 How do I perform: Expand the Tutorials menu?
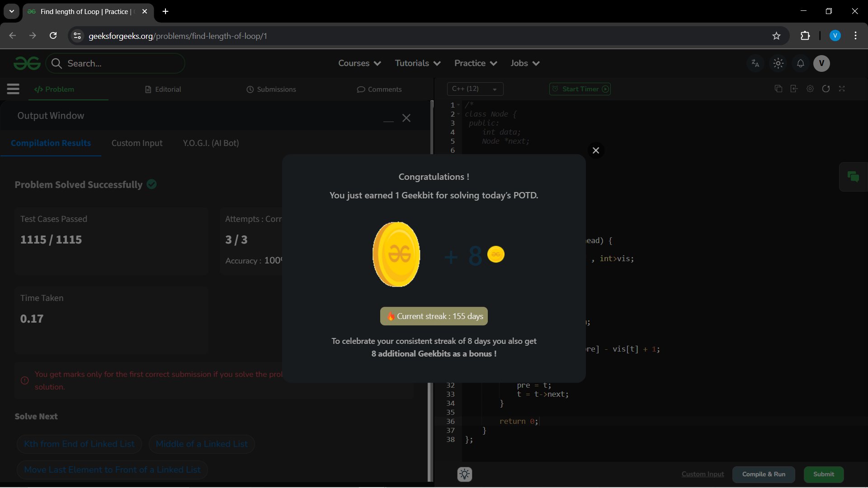tap(417, 63)
